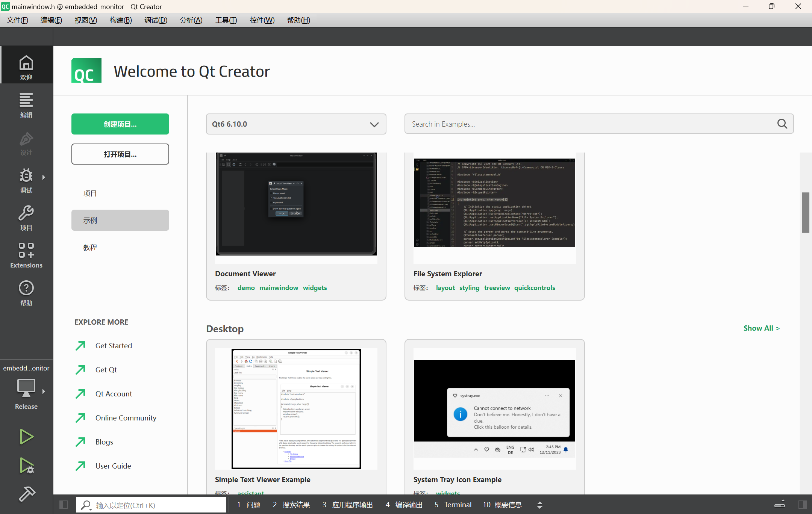Open the embedded_monitor Release kit selector
The height and width of the screenshot is (514, 812).
point(26,387)
